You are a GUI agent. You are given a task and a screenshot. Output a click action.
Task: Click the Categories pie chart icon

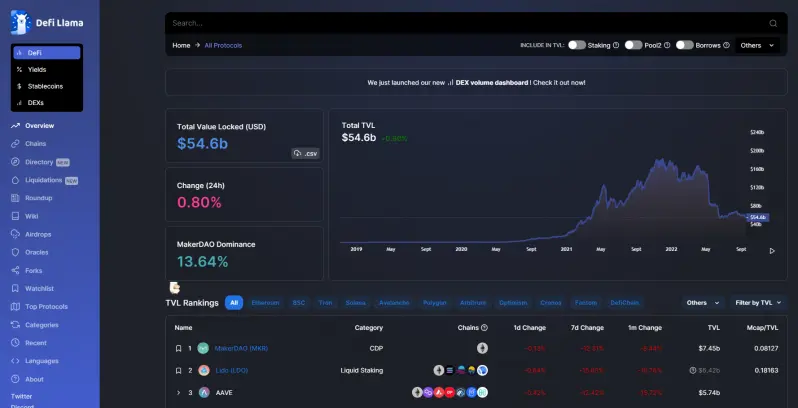click(15, 325)
